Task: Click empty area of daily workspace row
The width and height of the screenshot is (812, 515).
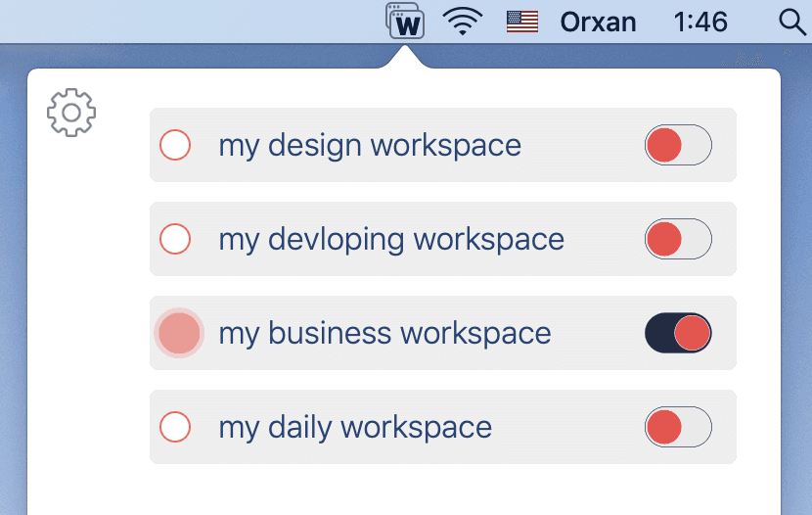Action: pos(567,428)
